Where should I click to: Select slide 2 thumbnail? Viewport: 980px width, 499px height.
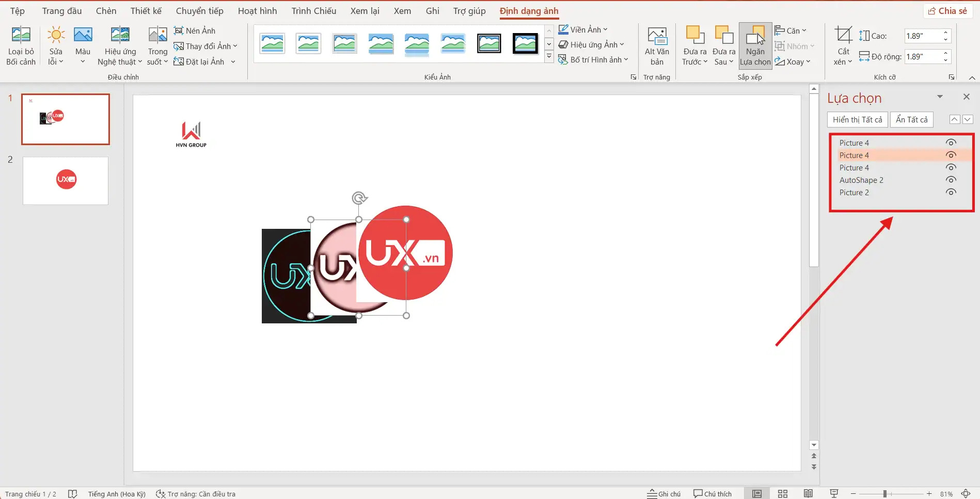[x=65, y=180]
